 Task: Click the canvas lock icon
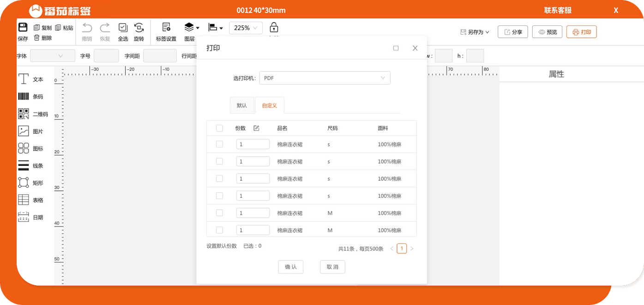[274, 28]
